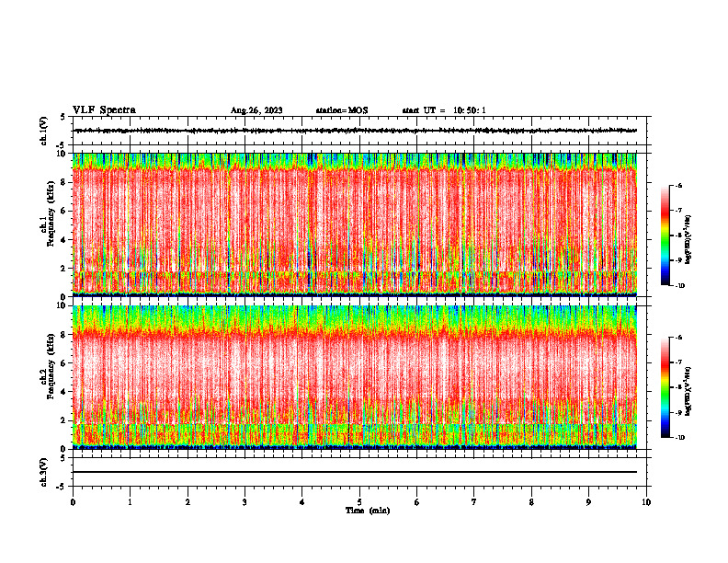Viewport: 728px width, 563px height.
Task: Click inside the ch.1 spectrogram panel
Action: 355,224
